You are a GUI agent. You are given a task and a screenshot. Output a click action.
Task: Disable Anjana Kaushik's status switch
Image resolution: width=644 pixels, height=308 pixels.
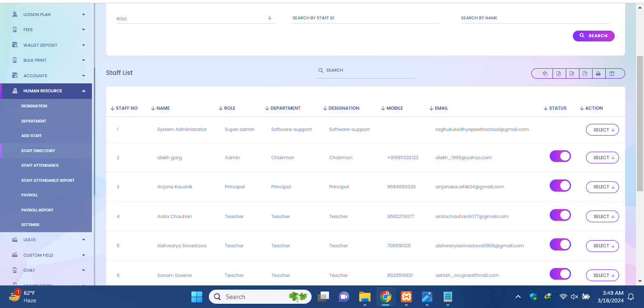point(560,186)
